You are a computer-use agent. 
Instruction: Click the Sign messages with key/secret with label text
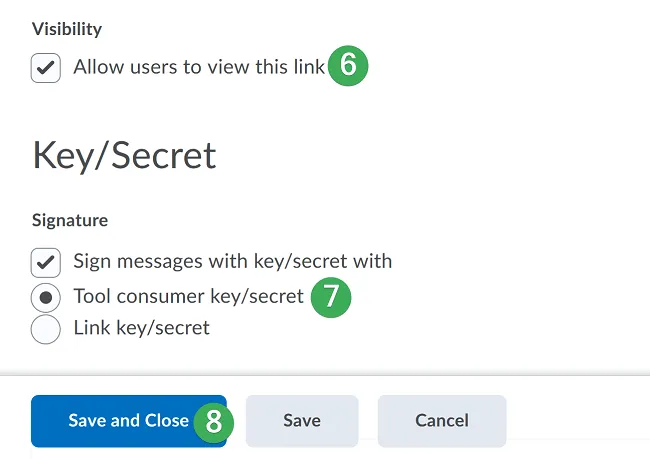click(232, 262)
